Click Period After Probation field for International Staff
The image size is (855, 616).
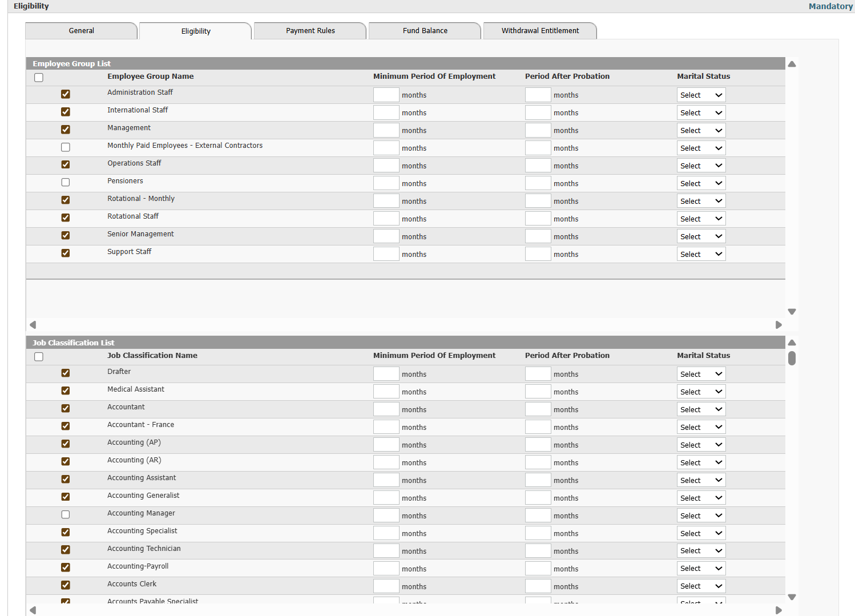(538, 113)
